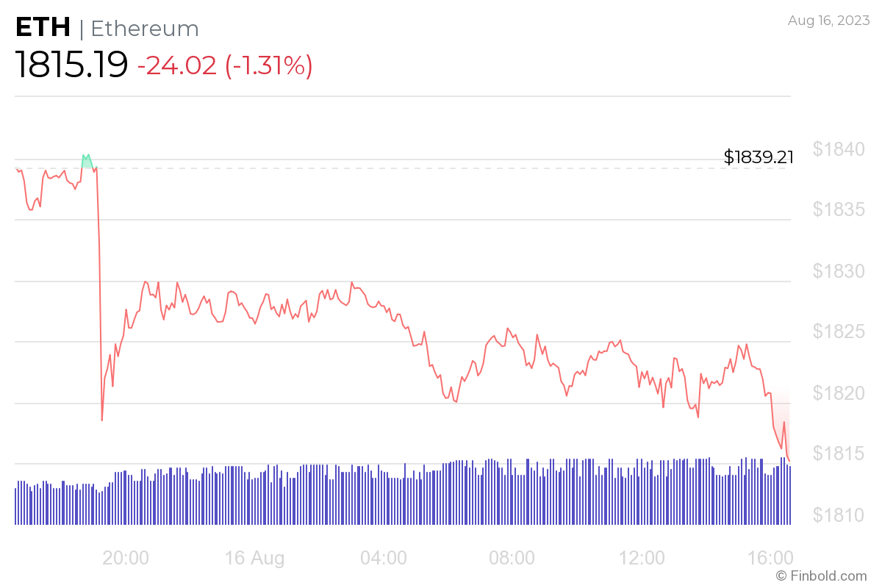Image resolution: width=882 pixels, height=588 pixels.
Task: Click the $1840 price axis label
Action: coord(838,149)
